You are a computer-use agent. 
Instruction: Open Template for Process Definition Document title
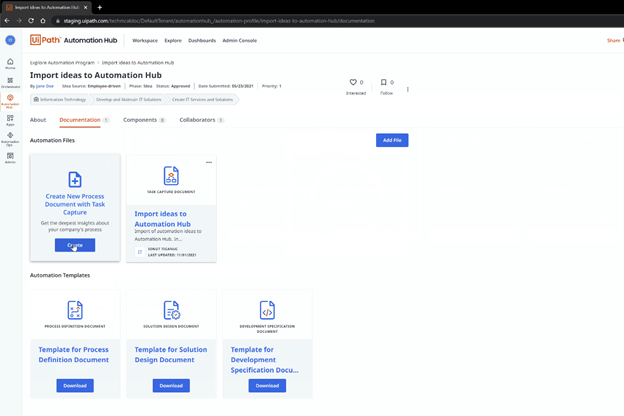pos(74,355)
